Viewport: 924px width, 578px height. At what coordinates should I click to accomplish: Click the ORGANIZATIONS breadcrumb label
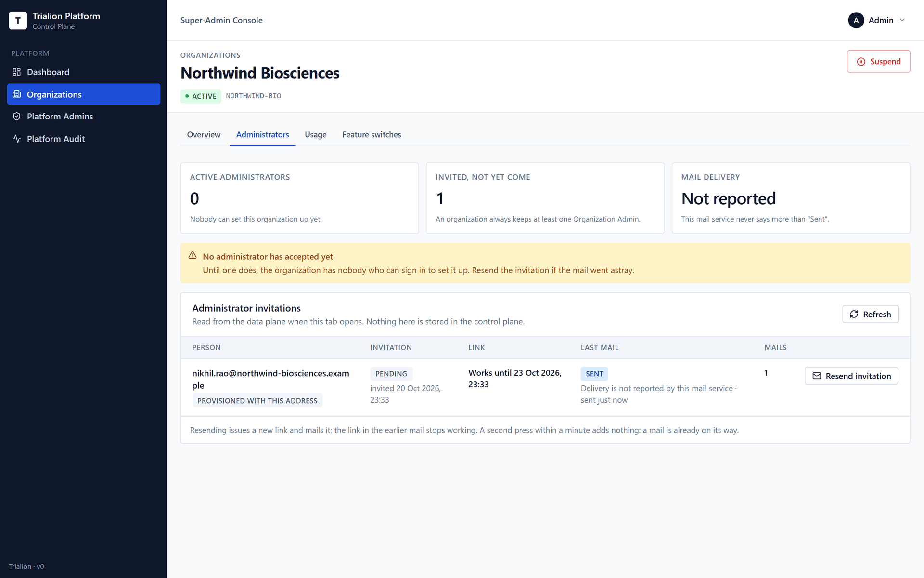pyautogui.click(x=210, y=55)
